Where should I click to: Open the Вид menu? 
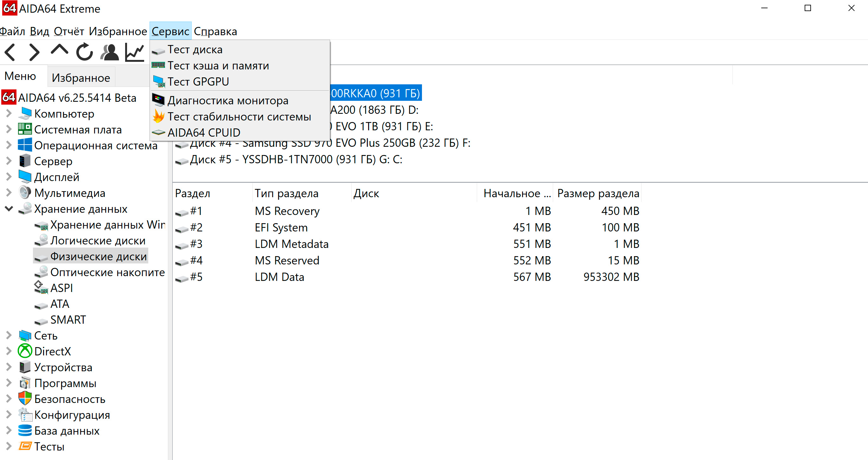pyautogui.click(x=39, y=31)
